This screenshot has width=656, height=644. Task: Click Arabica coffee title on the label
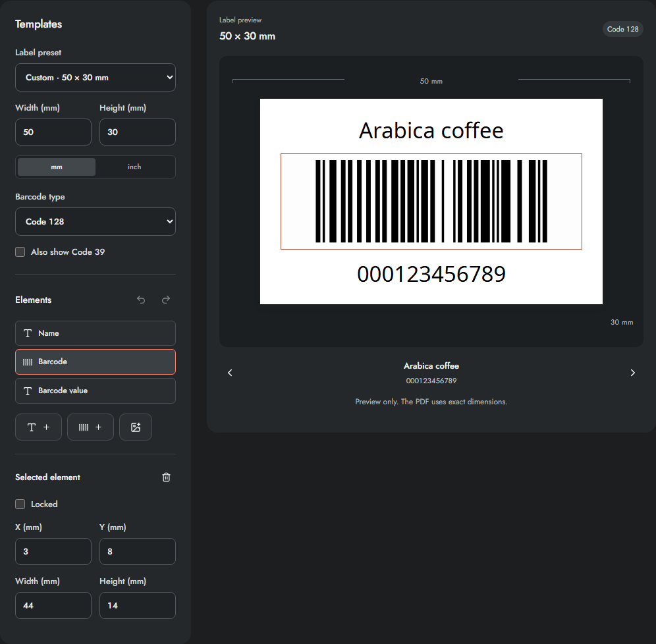[431, 130]
